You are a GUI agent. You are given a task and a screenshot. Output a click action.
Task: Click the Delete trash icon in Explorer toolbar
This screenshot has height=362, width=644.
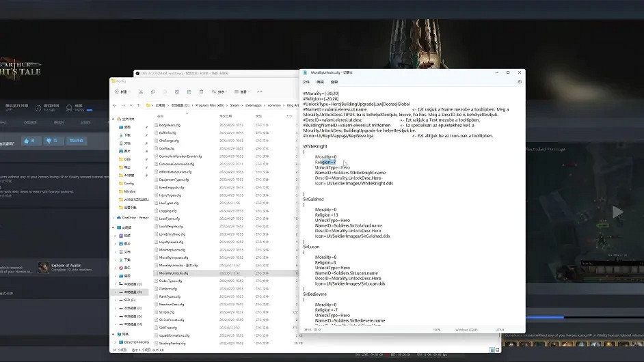coord(201,92)
